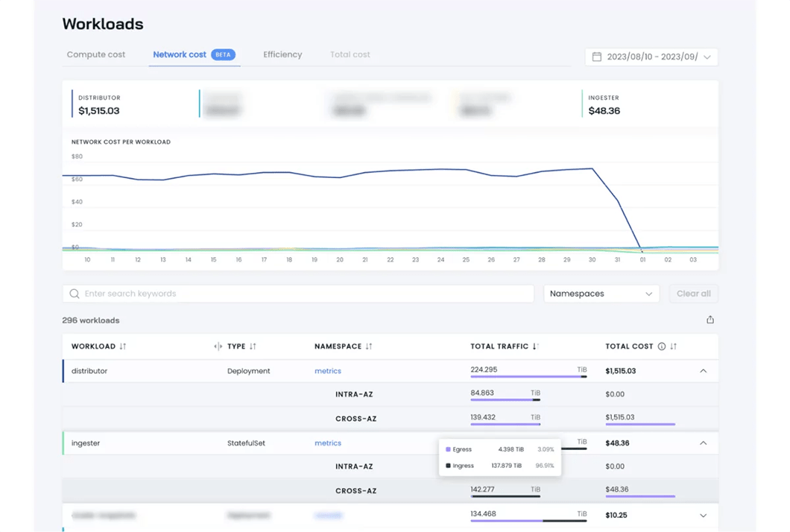This screenshot has width=790, height=532.
Task: Click the Total Cost sort icon
Action: point(674,346)
